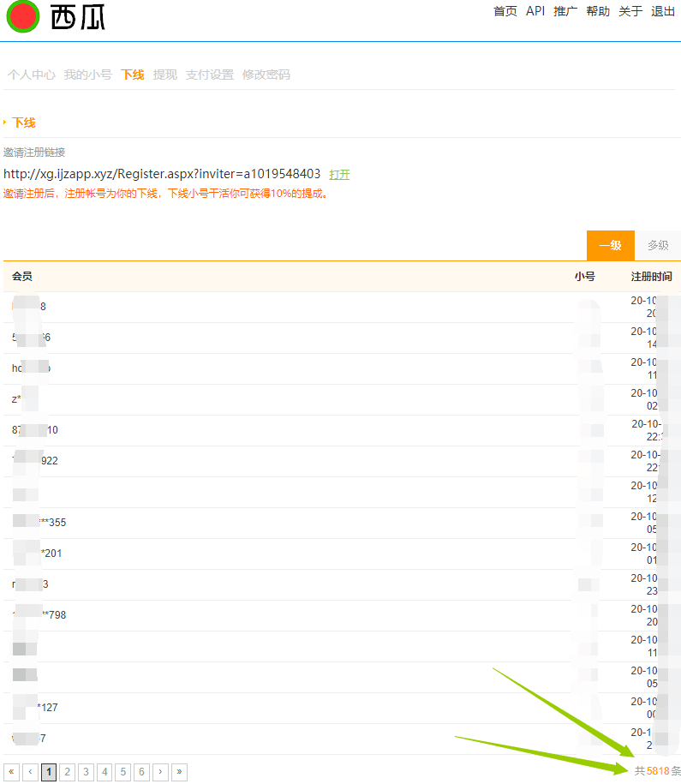Click 退出 to log out
Viewport: 681px width, 784px height.
[x=663, y=11]
